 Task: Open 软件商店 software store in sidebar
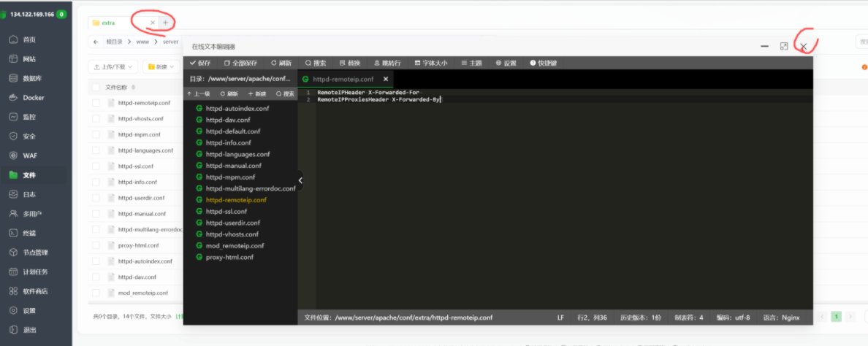pos(35,291)
